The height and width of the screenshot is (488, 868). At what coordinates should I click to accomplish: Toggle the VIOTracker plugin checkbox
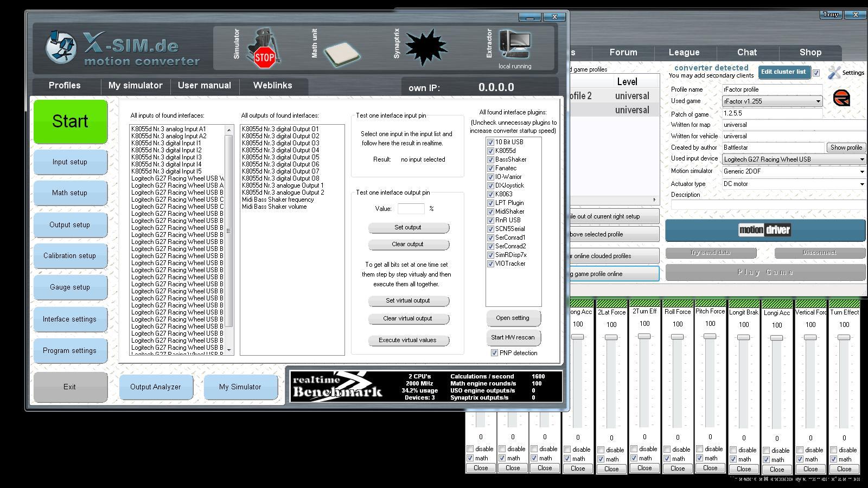tap(490, 264)
